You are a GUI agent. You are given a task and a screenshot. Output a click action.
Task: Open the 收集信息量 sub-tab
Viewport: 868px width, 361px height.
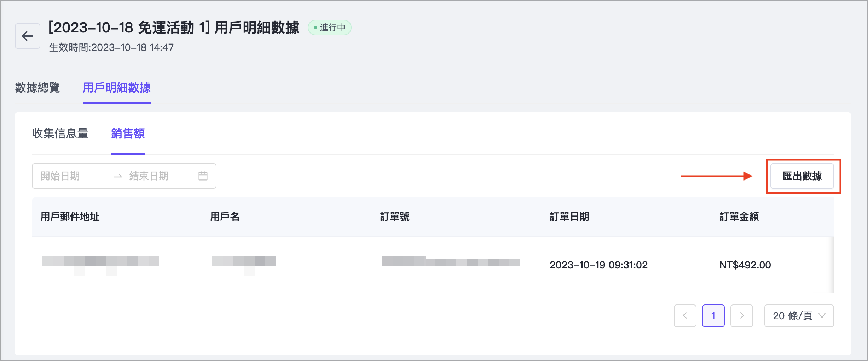[x=60, y=134]
